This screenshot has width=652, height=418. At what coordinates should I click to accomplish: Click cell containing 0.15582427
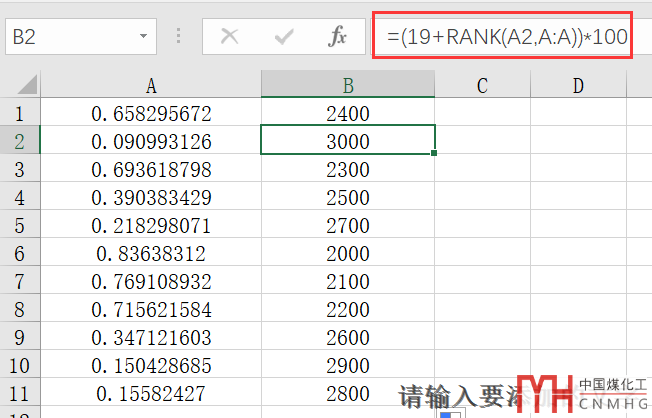coord(151,392)
